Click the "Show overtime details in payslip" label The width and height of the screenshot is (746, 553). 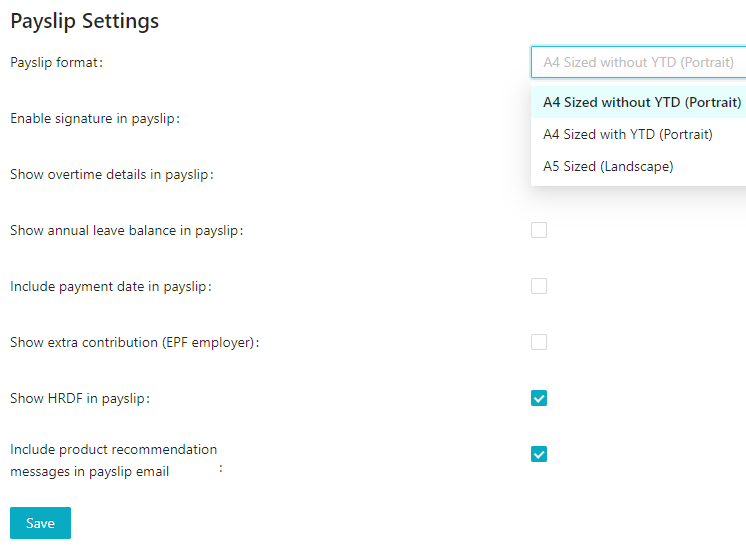[112, 174]
